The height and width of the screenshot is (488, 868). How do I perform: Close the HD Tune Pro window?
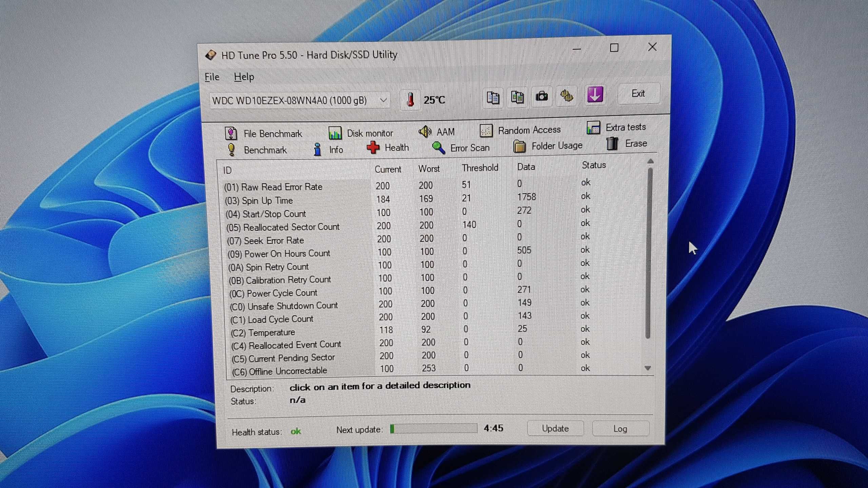tap(652, 47)
